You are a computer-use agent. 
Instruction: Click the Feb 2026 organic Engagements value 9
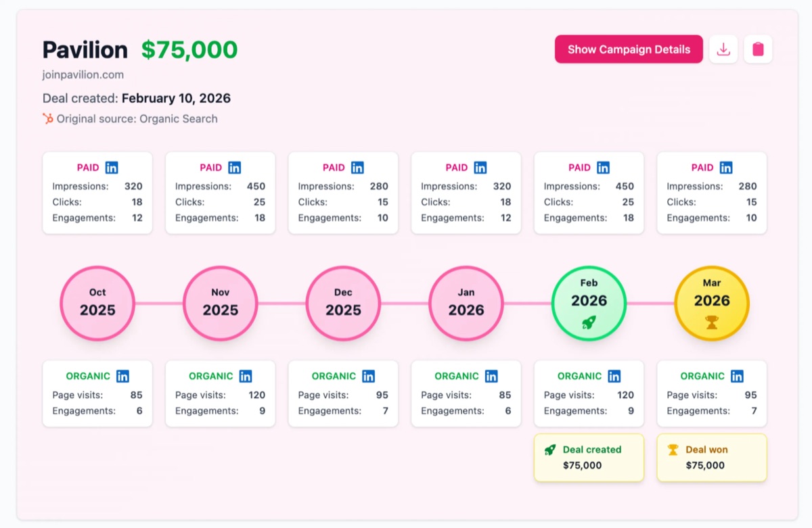pos(631,410)
